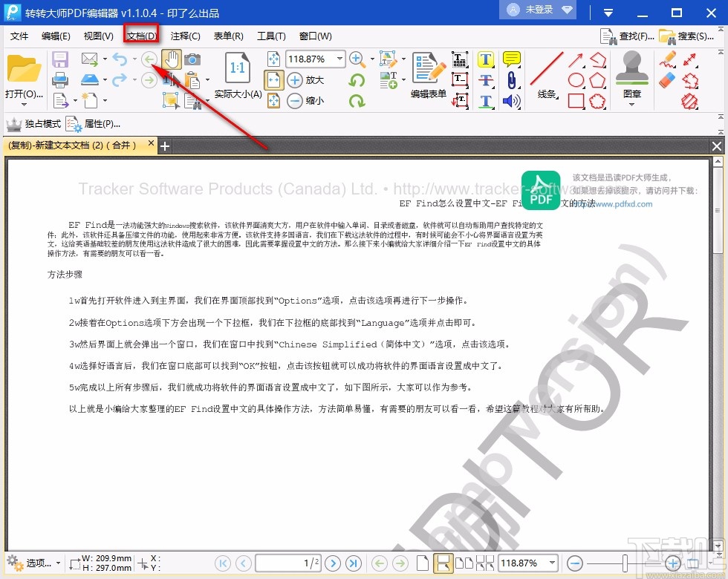Image resolution: width=728 pixels, height=579 pixels.
Task: Expand the Stamp (图章) dropdown arrow
Action: 631,105
